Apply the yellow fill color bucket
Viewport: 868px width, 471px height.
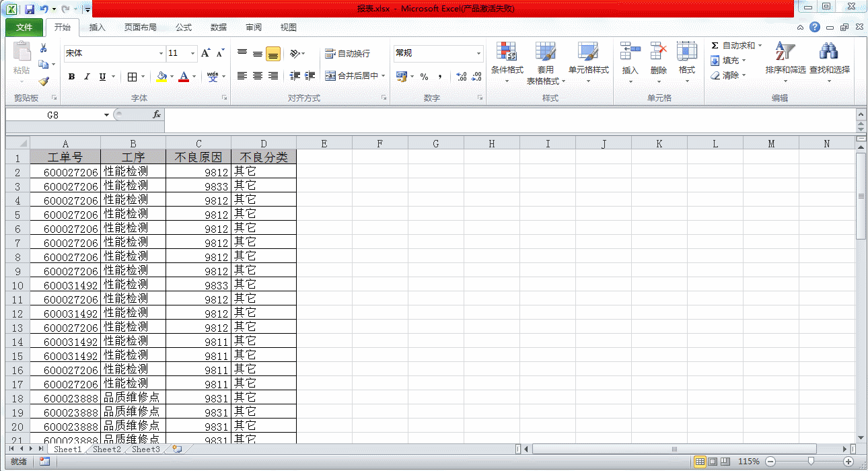[x=161, y=77]
